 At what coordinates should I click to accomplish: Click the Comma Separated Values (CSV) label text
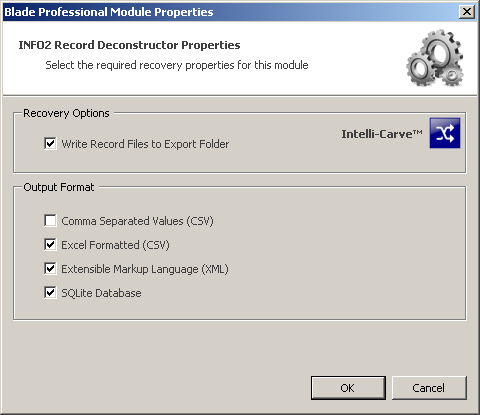click(x=137, y=221)
